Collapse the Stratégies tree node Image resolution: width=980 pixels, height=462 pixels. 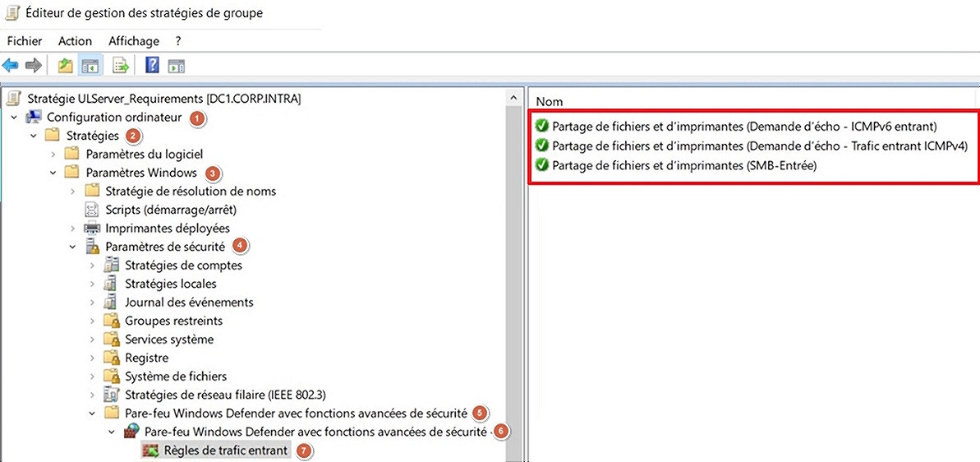34,136
